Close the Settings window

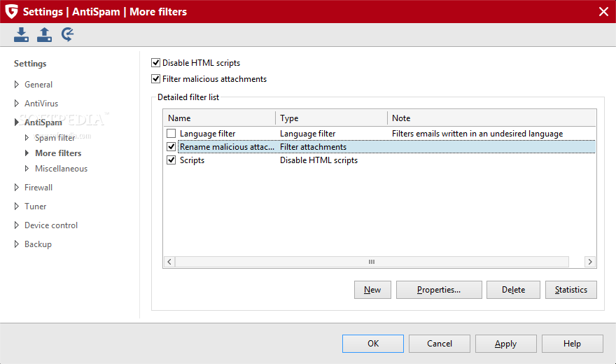point(604,11)
